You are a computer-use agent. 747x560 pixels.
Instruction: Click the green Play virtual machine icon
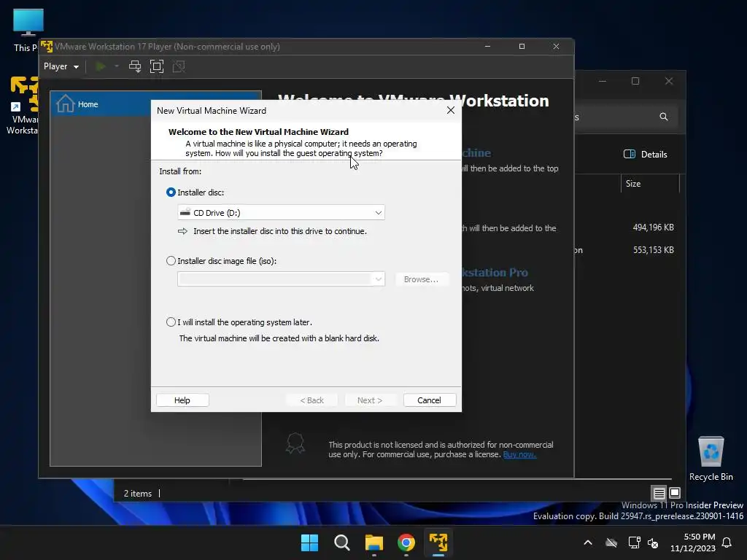pos(100,66)
